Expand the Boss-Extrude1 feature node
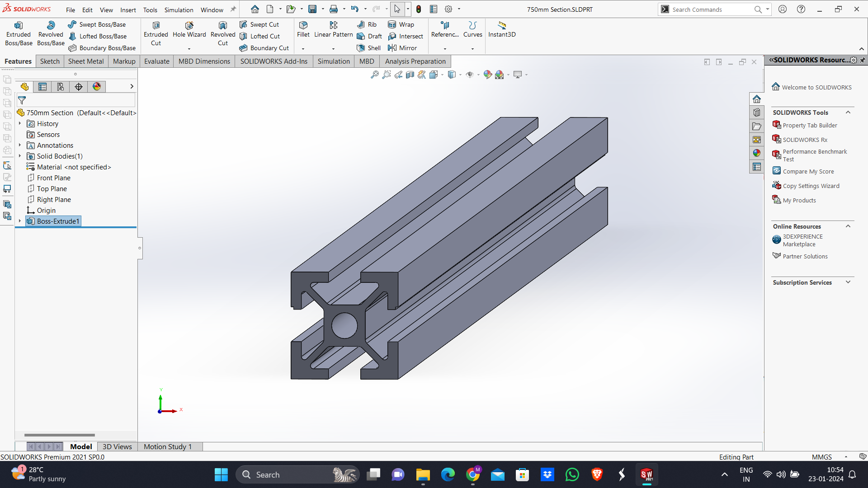This screenshot has width=868, height=488. tap(20, 221)
